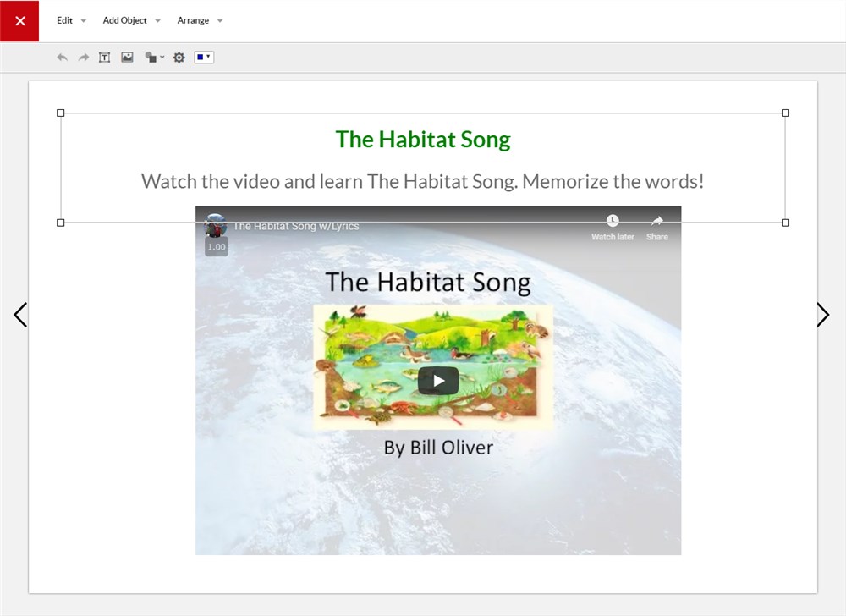Open the shapes tool dropdown
Image resolution: width=846 pixels, height=616 pixels.
pyautogui.click(x=154, y=58)
